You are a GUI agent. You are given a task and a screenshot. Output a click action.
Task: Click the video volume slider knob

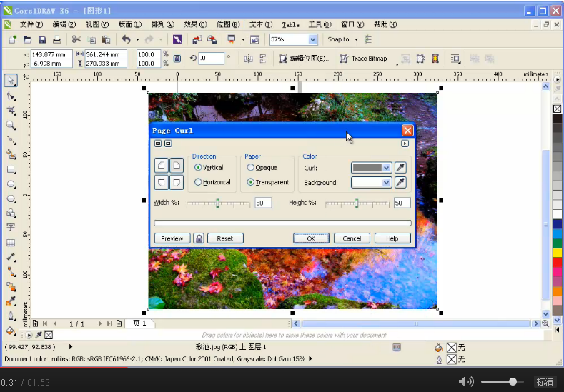tap(513, 381)
